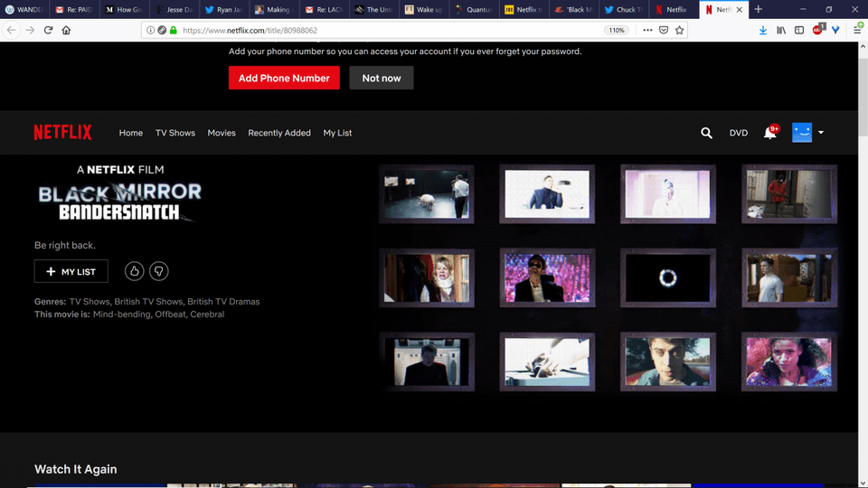Open the Library icon
This screenshot has height=488, width=868.
781,31
